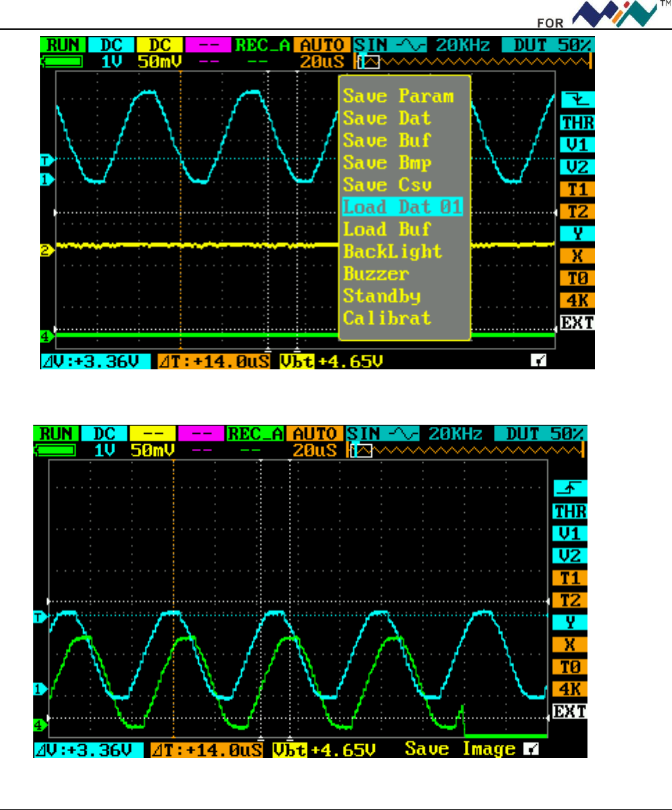Change AUTO trigger mode in lower scope
The height and width of the screenshot is (810, 672).
[315, 434]
